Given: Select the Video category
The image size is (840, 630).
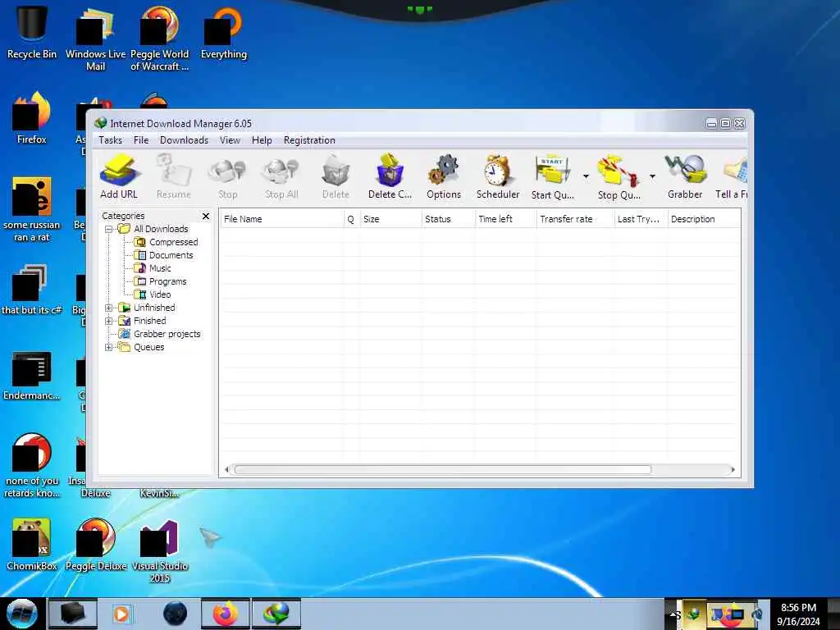Looking at the screenshot, I should pos(153,294).
